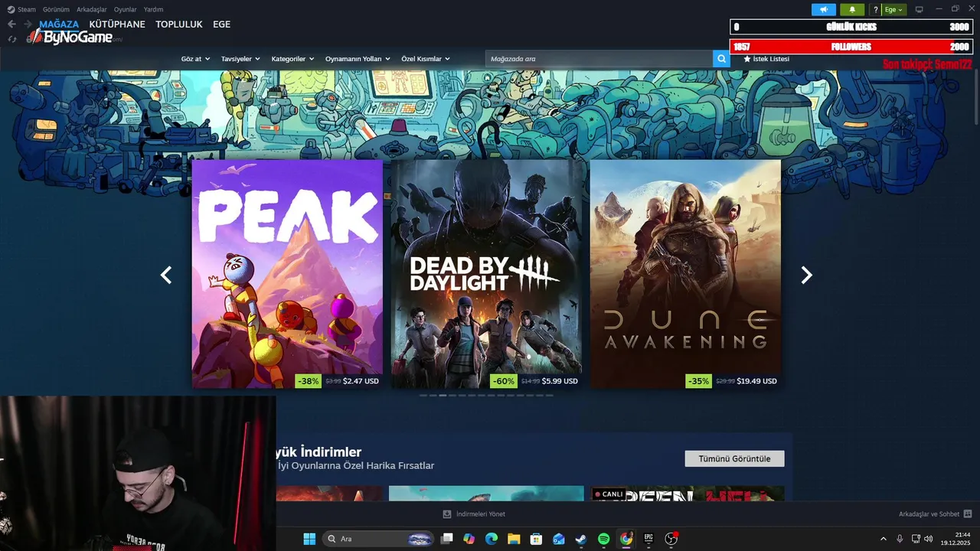This screenshot has width=980, height=551.
Task: Enter Big Picture mode via monitor icon
Action: 920,10
